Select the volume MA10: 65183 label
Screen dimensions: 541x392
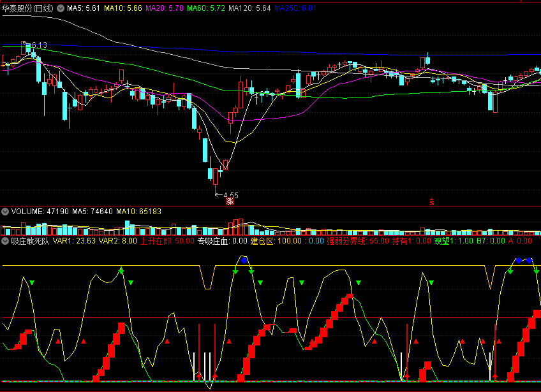138,212
